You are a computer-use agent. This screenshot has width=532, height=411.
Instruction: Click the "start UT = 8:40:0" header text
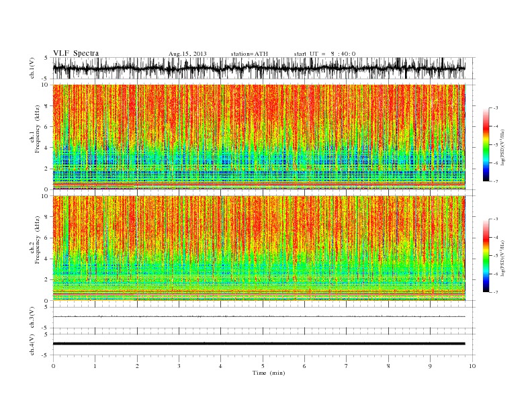pos(324,54)
